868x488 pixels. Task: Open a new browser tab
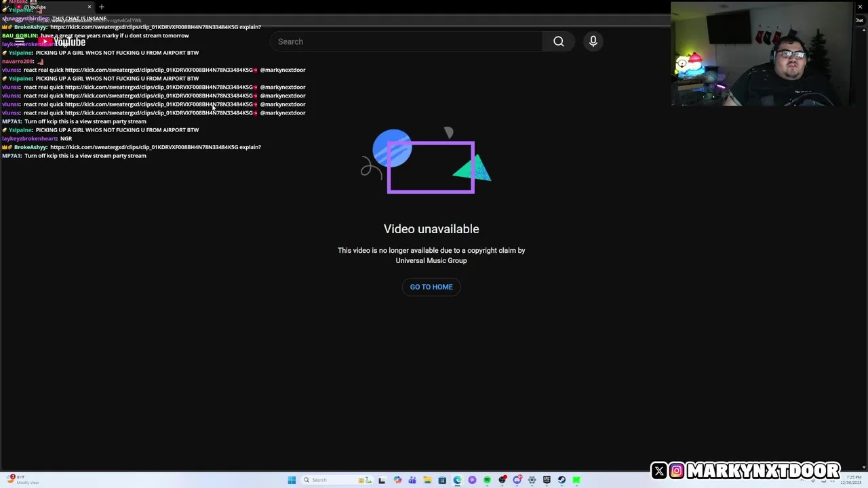(102, 7)
